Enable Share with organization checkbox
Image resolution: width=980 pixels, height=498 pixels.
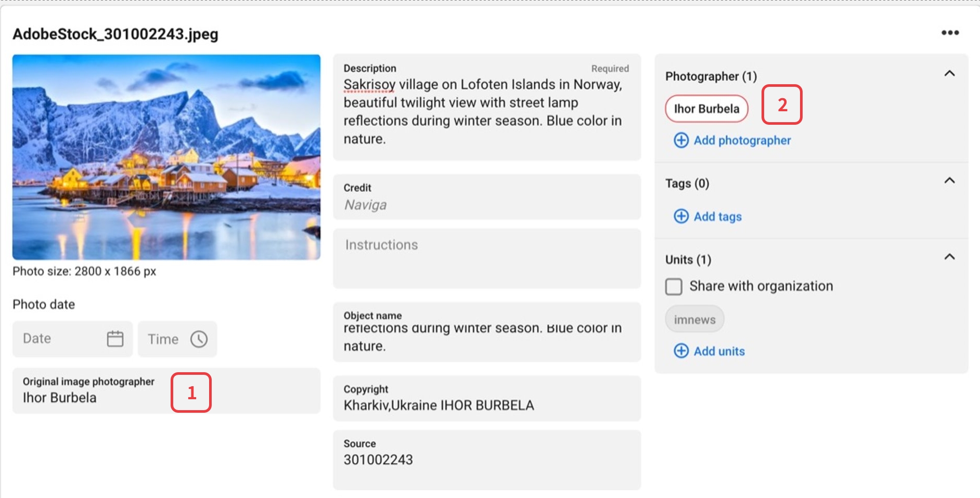(x=674, y=286)
